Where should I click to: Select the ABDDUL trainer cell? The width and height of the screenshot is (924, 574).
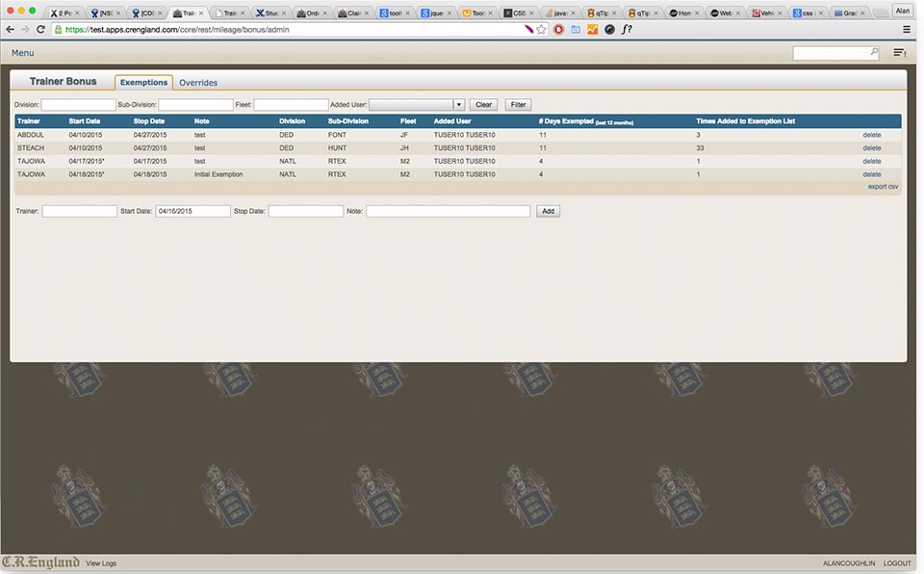31,135
